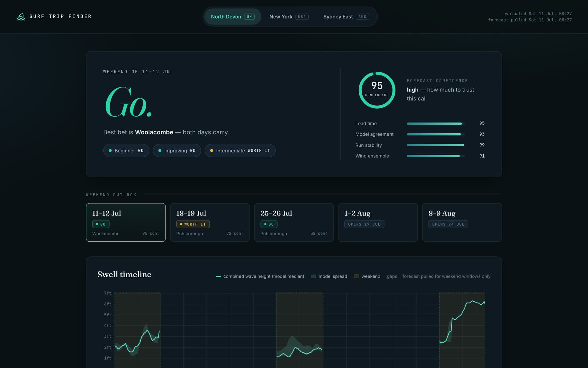Viewport: 588px width, 368px height.
Task: Select the 11–12 Jul weekend card
Action: (126, 222)
